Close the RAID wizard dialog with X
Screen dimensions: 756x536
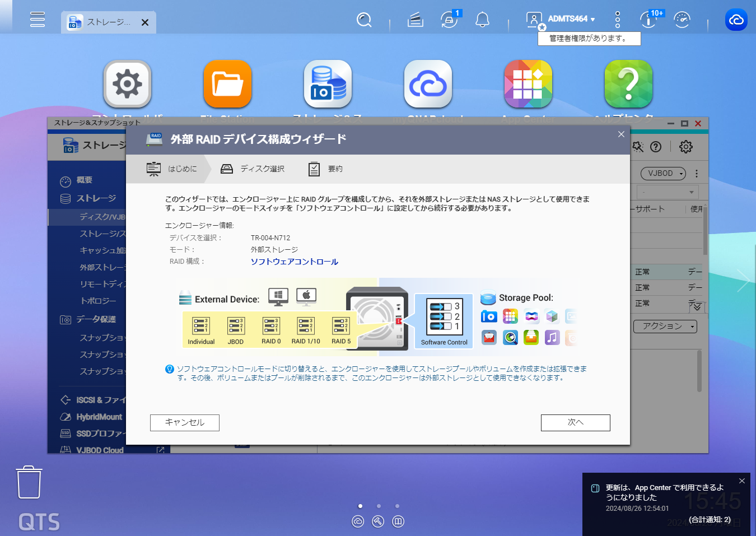click(621, 134)
